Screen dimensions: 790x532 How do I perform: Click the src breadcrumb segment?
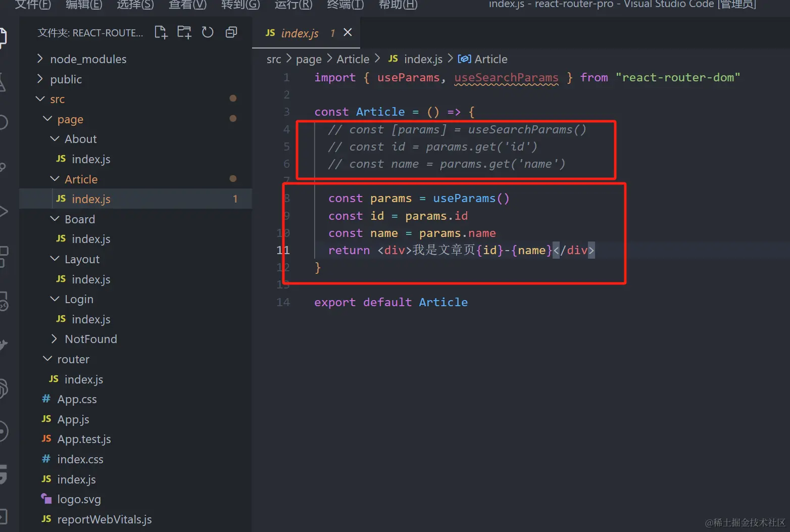coord(274,59)
